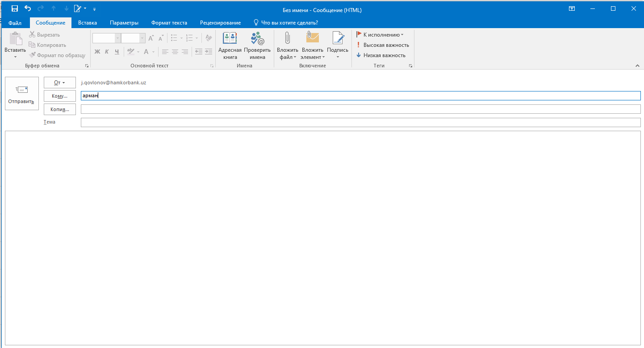The height and width of the screenshot is (348, 644).
Task: Apply font color A
Action: click(146, 52)
